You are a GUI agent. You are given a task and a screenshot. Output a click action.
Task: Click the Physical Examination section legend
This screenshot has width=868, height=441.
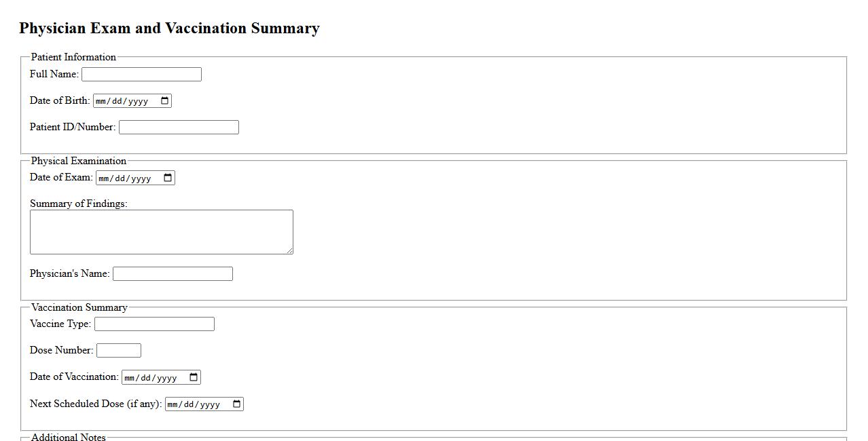pyautogui.click(x=79, y=161)
